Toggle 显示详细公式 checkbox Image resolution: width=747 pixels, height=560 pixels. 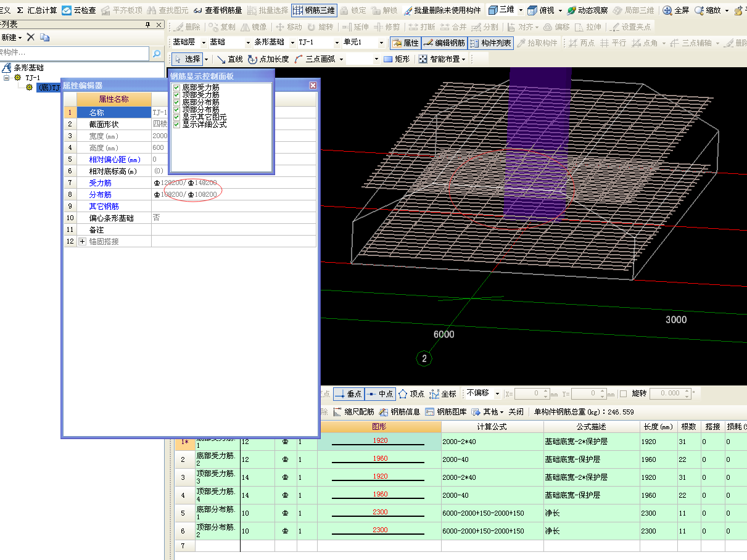(x=176, y=125)
